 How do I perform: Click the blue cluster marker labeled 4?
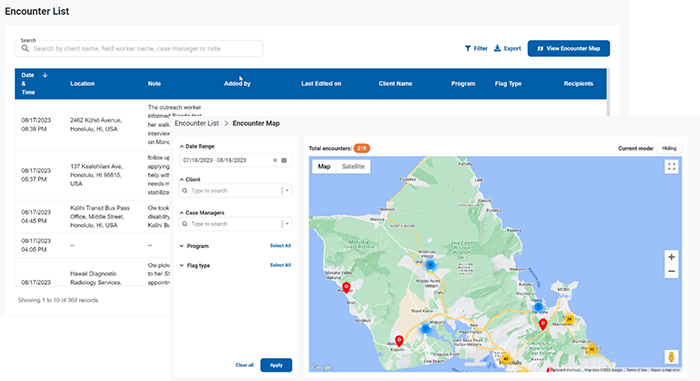point(430,265)
